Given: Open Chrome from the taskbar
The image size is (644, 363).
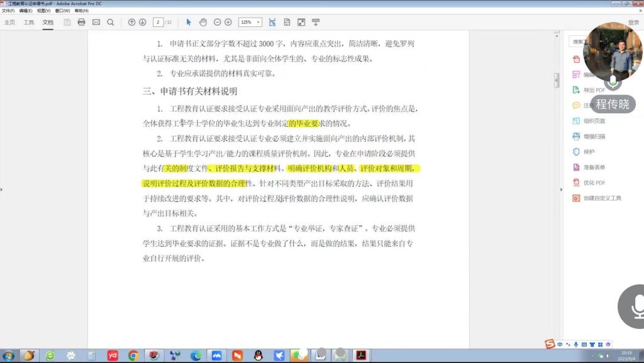Looking at the screenshot, I should 133,355.
